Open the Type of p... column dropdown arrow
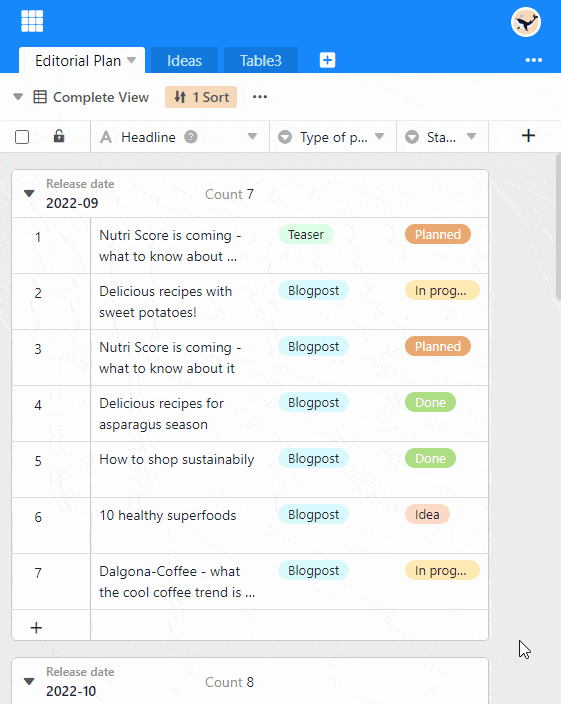This screenshot has width=561, height=704. pos(379,136)
